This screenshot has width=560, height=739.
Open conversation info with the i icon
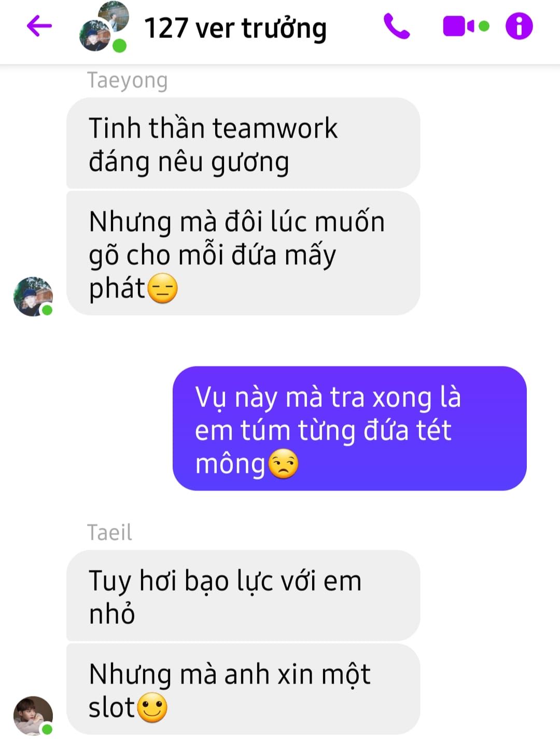click(519, 26)
